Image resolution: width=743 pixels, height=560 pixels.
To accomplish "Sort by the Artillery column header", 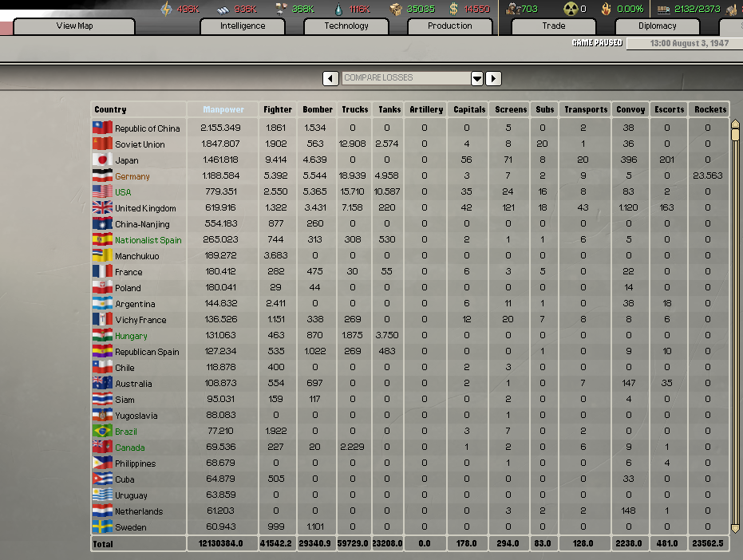I will [x=426, y=109].
